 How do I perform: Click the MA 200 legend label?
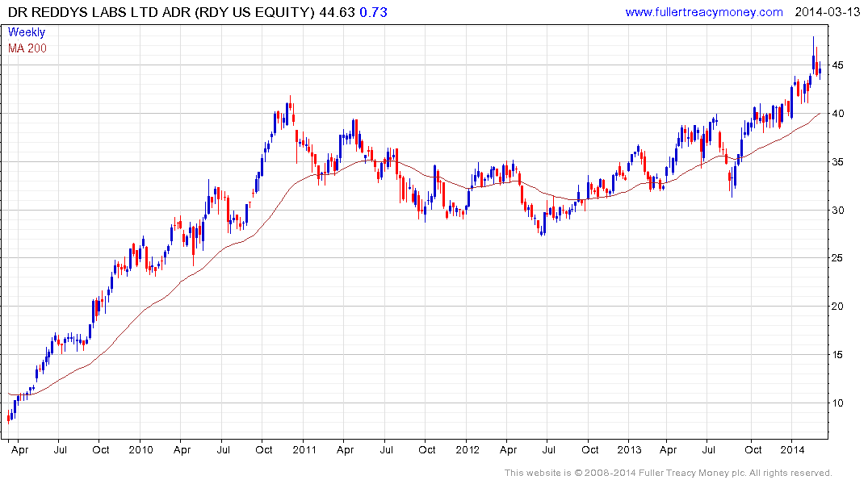pos(27,48)
